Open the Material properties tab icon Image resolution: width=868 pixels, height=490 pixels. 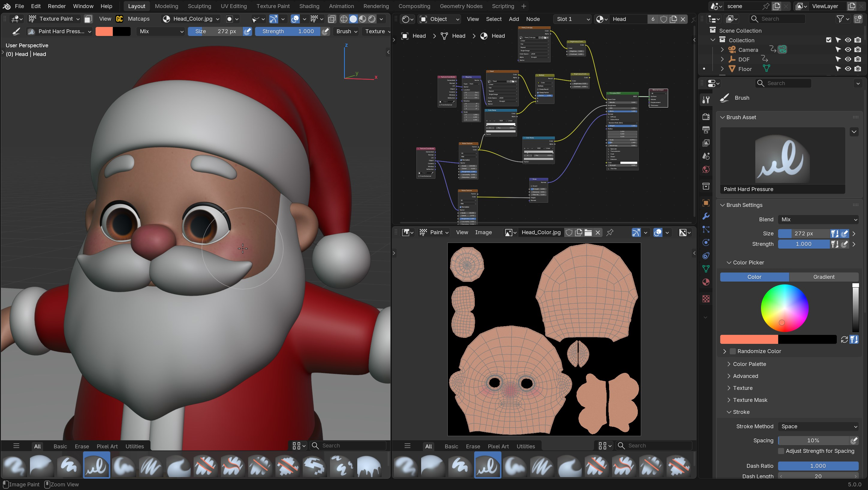click(706, 282)
